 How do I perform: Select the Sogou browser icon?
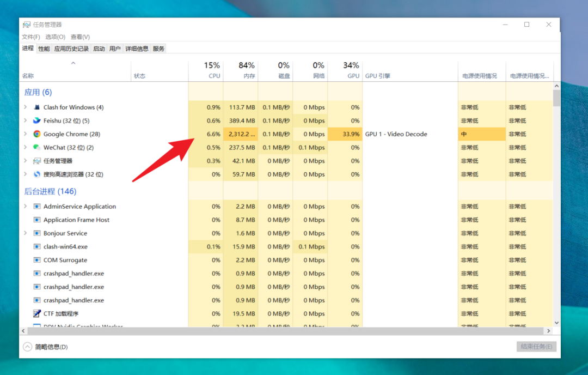coord(37,174)
